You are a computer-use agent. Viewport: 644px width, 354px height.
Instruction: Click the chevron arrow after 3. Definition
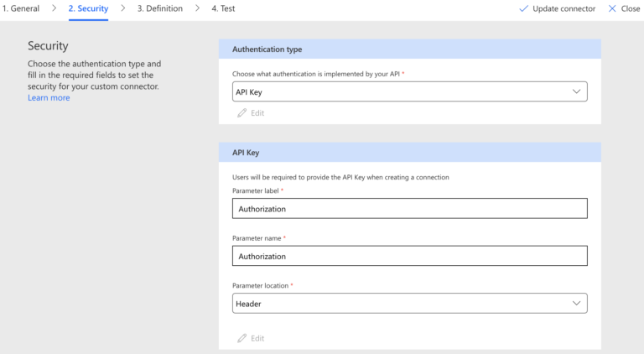click(x=197, y=8)
